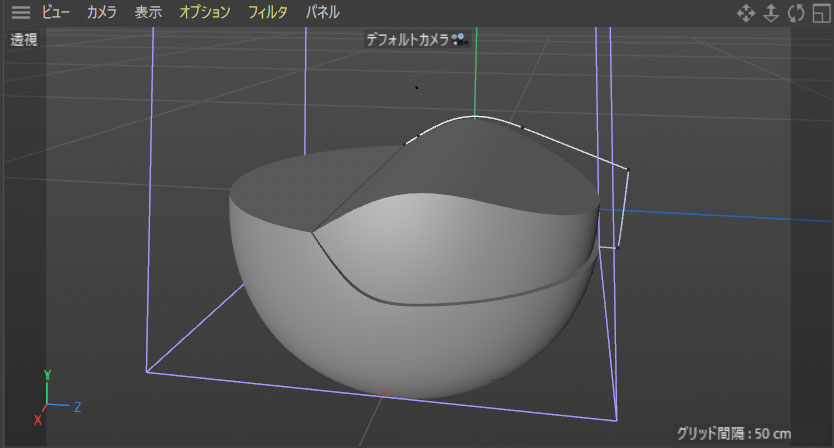This screenshot has width=834, height=448.
Task: Open the パネル menu
Action: (x=322, y=13)
